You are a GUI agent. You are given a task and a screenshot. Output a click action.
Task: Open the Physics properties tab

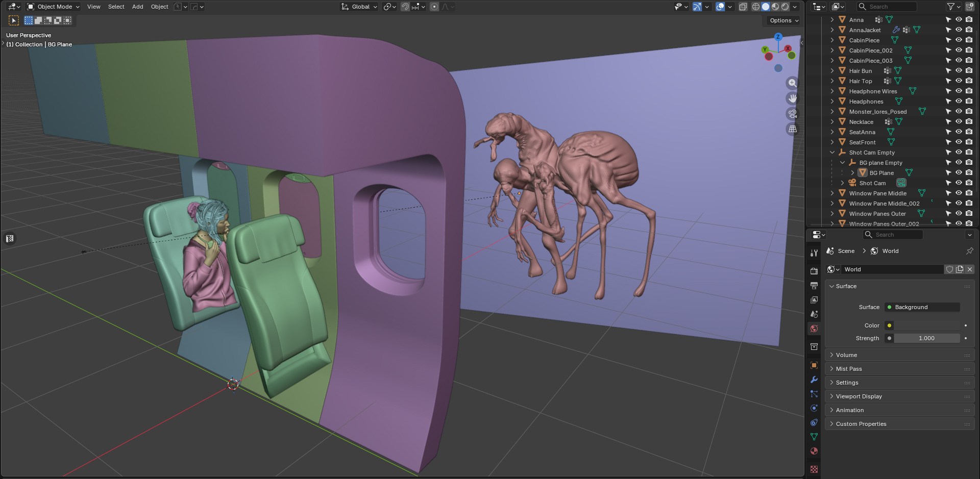tap(814, 408)
